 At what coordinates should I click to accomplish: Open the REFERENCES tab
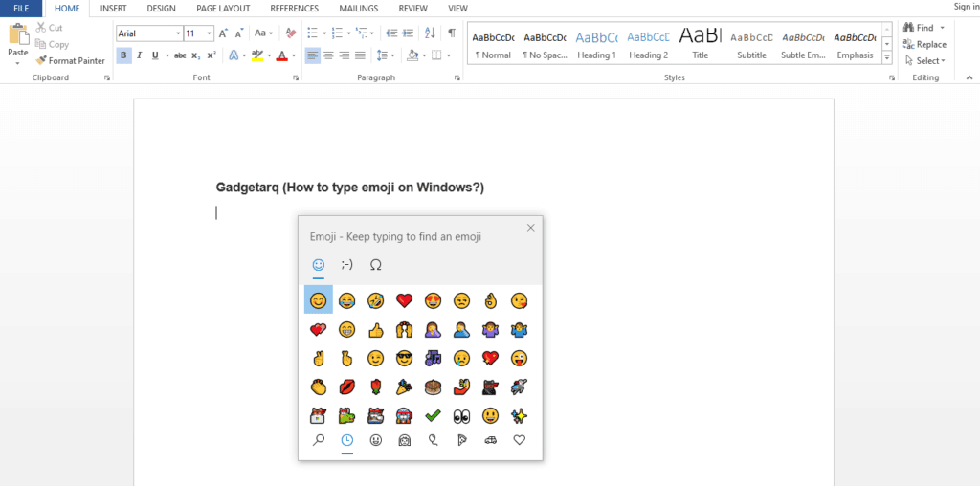[x=295, y=8]
